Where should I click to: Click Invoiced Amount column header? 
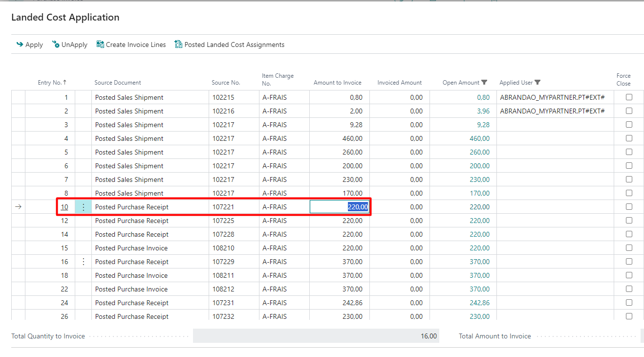399,83
